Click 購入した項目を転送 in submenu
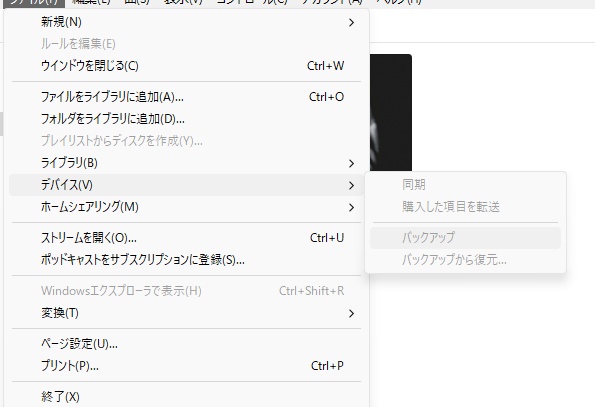The image size is (595, 407). coord(465,207)
